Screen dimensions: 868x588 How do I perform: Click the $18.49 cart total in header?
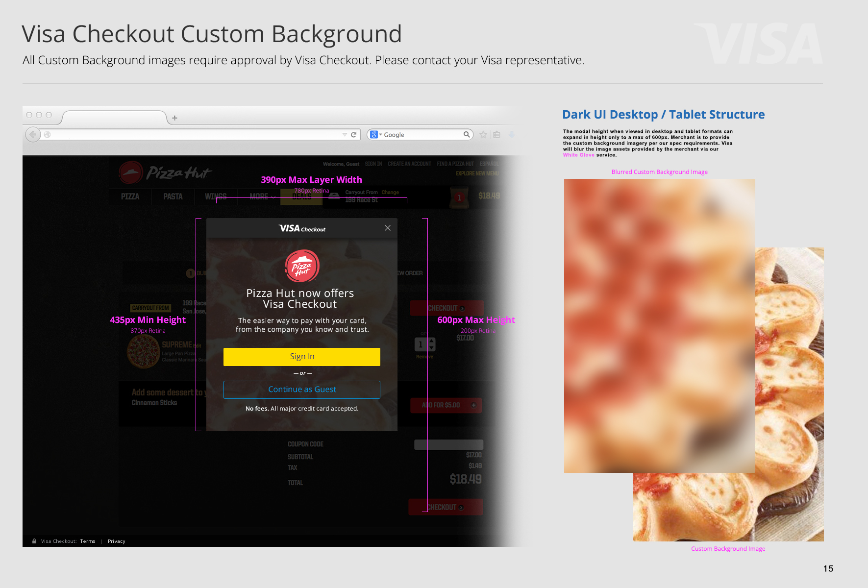[x=489, y=196]
